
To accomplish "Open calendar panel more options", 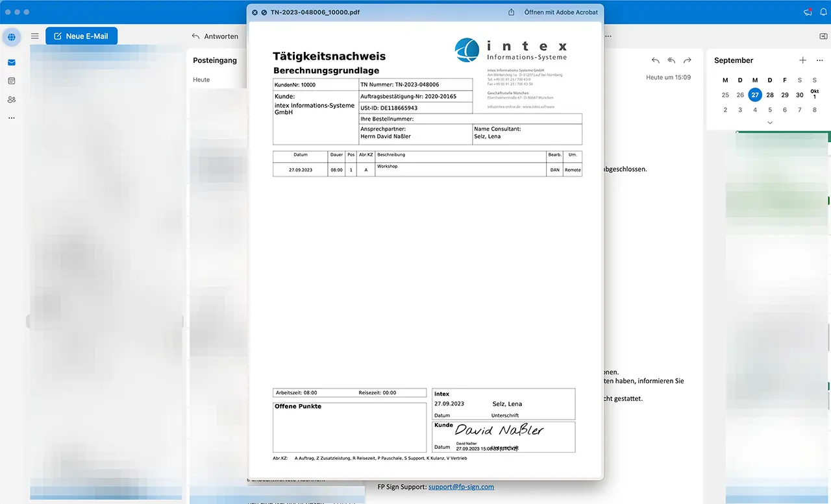I will pos(819,60).
